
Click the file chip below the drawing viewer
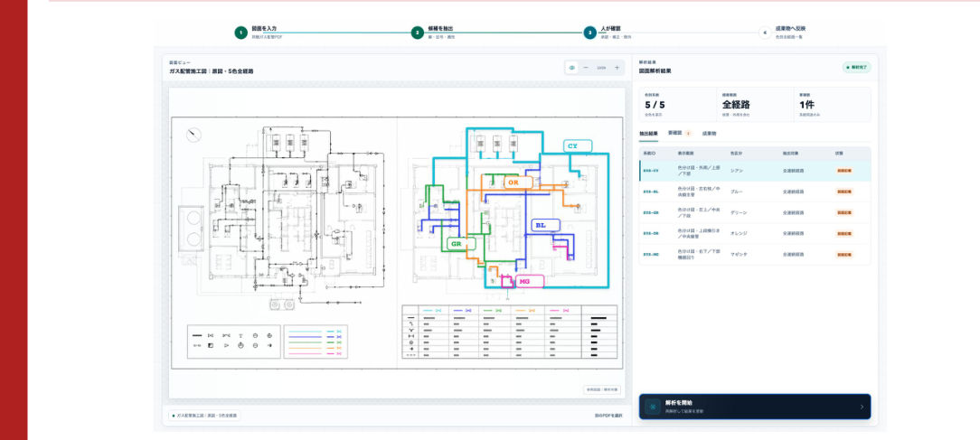click(205, 416)
